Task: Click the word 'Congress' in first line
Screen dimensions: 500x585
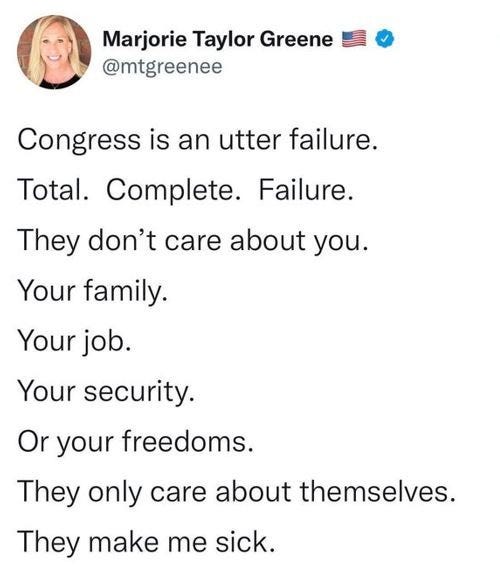Action: tap(79, 141)
